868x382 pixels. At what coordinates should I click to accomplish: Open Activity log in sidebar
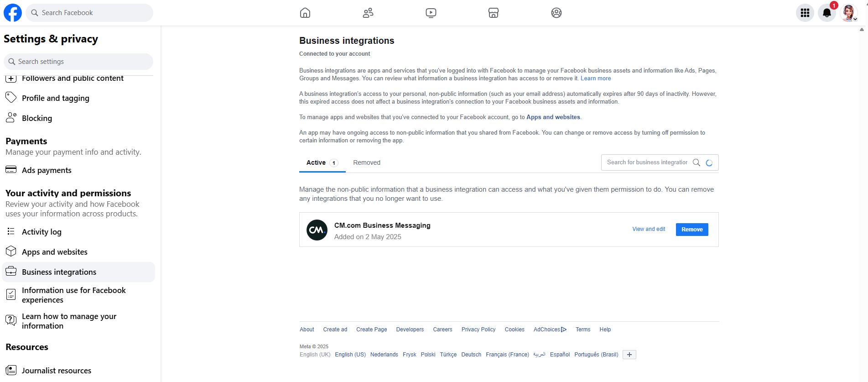(42, 232)
